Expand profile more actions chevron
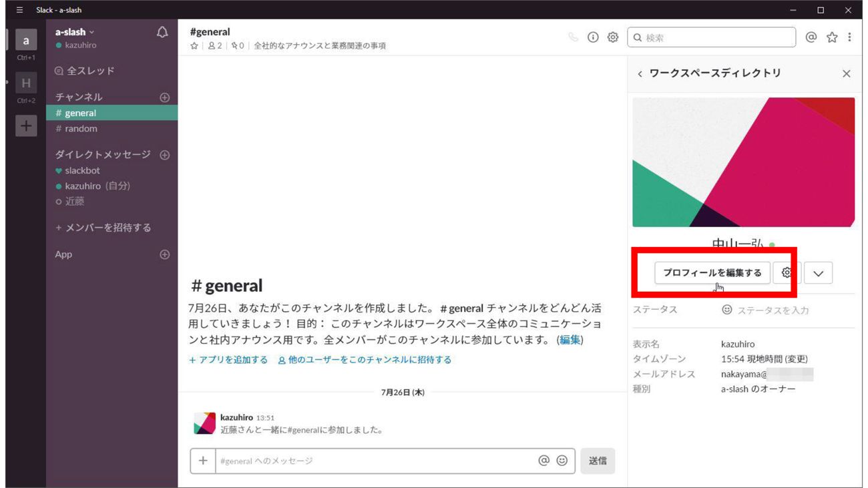 pyautogui.click(x=819, y=273)
